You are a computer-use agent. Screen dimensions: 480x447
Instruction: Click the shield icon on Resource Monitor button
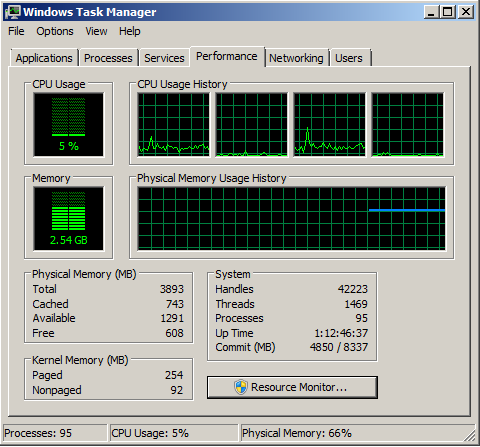[241, 387]
